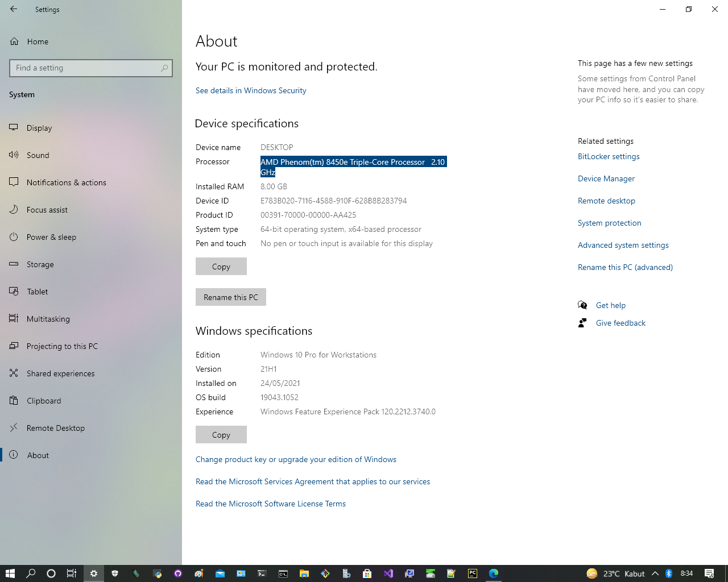Screen dimensions: 728x582
Task: Open Microsoft Store from taskbar
Action: click(367, 573)
